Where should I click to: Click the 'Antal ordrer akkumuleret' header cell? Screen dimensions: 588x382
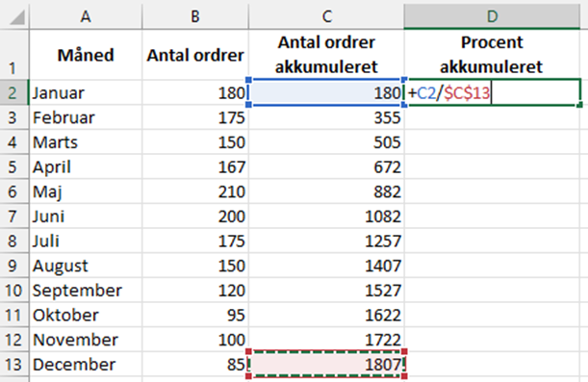(326, 55)
